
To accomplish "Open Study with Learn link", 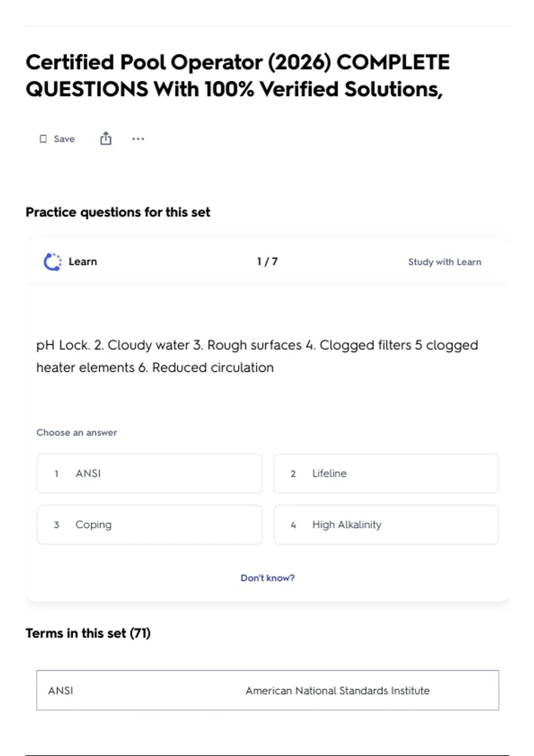I will [444, 262].
